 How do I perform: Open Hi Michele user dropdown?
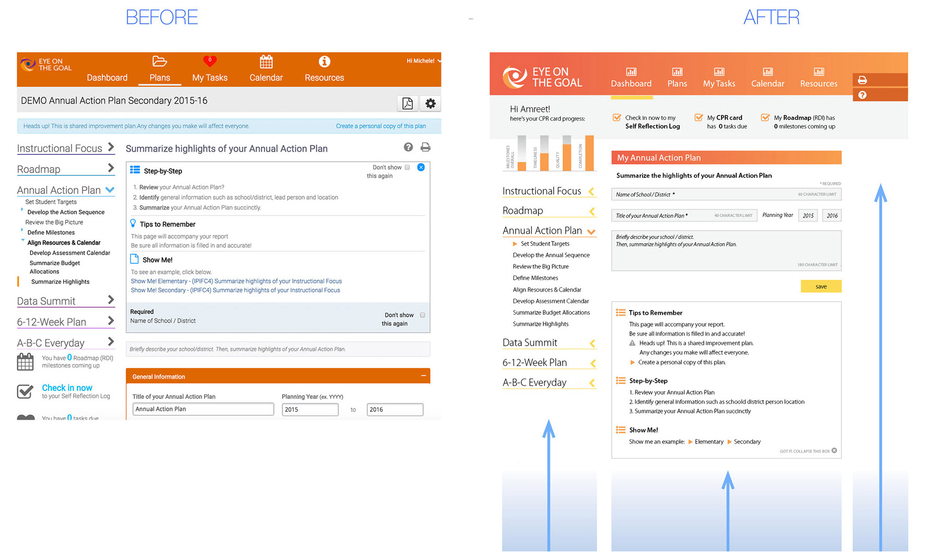point(424,61)
